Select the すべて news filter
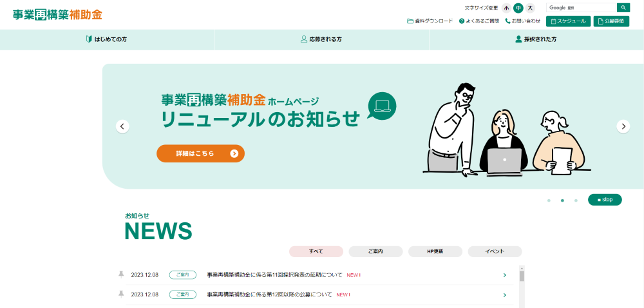 316,251
